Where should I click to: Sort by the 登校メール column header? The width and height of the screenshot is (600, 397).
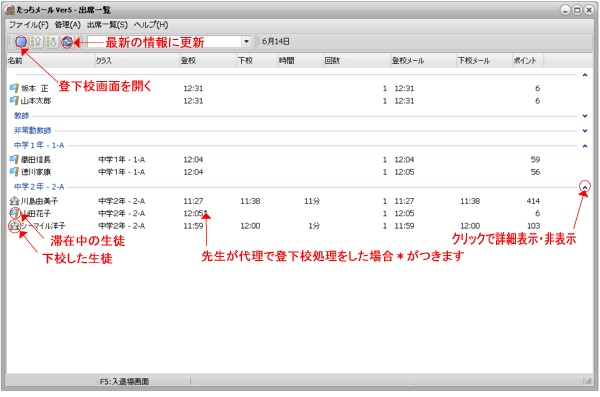tap(423, 60)
